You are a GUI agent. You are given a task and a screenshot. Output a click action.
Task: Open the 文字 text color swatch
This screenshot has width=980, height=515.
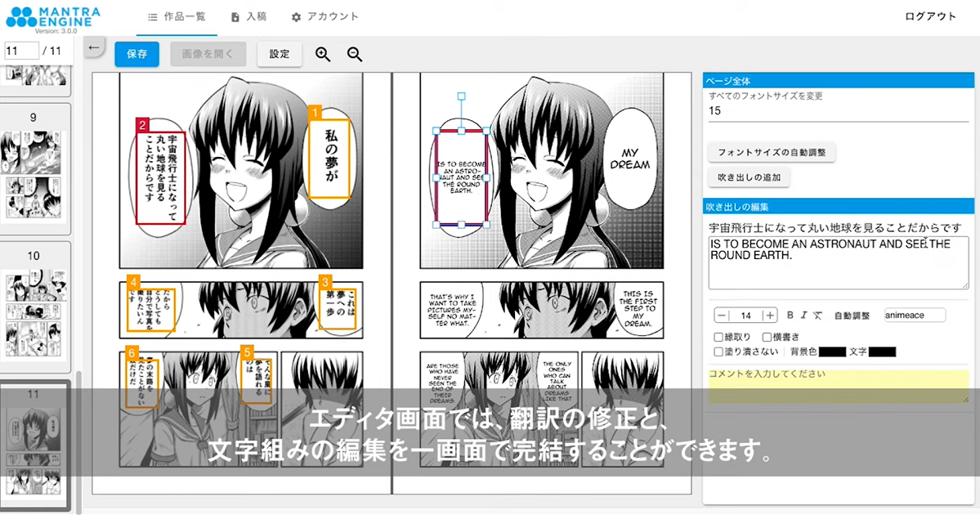[882, 352]
